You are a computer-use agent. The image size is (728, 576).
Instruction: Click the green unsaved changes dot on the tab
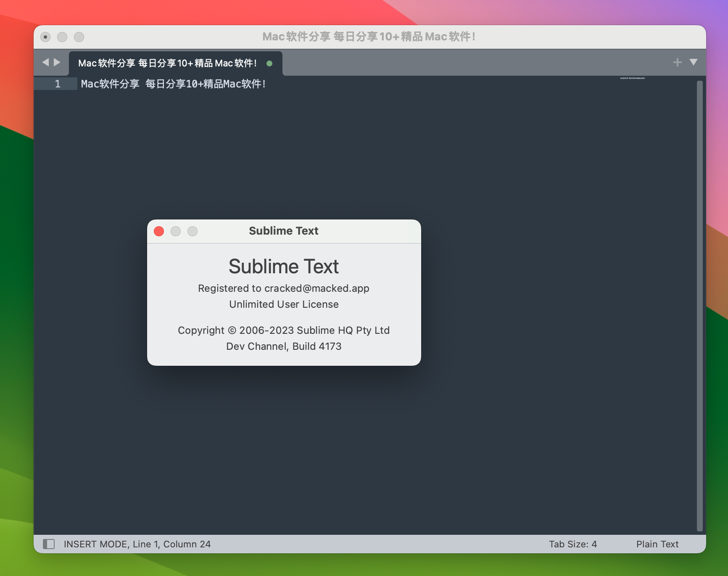coord(269,63)
